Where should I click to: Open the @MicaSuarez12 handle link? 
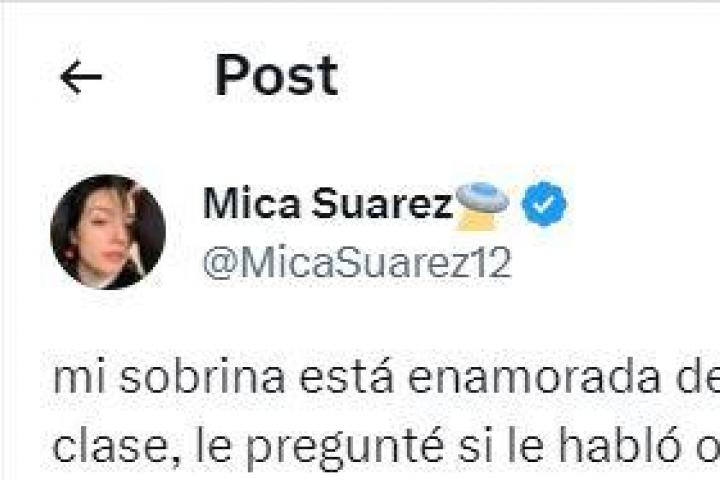pos(357,262)
